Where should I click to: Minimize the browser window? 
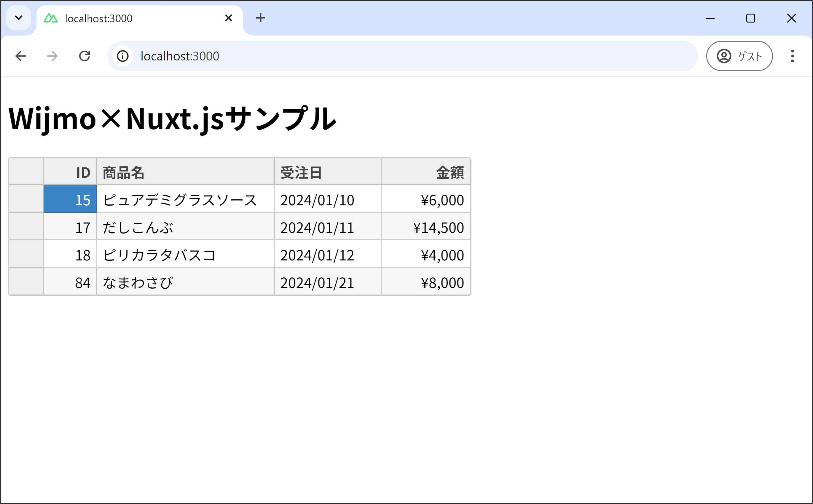[x=710, y=18]
